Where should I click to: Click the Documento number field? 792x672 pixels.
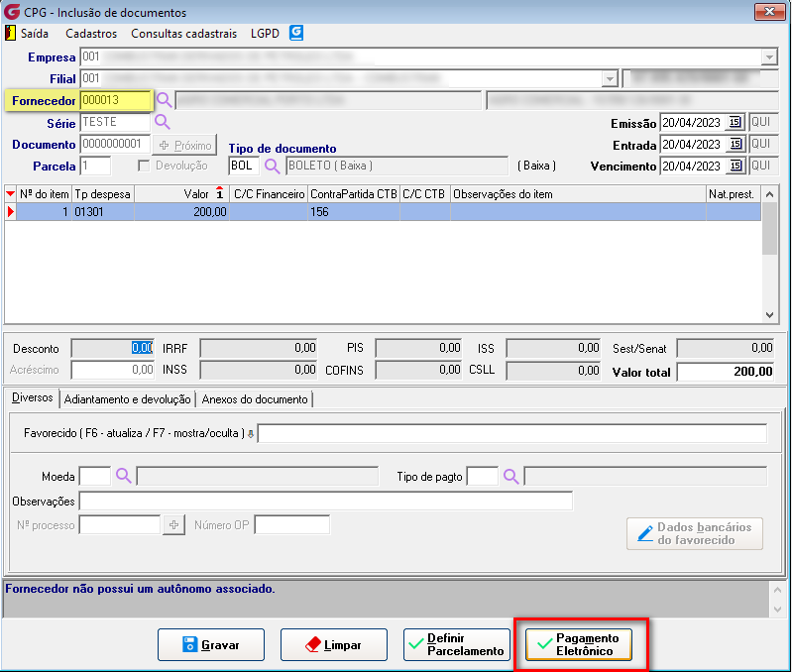pyautogui.click(x=115, y=144)
